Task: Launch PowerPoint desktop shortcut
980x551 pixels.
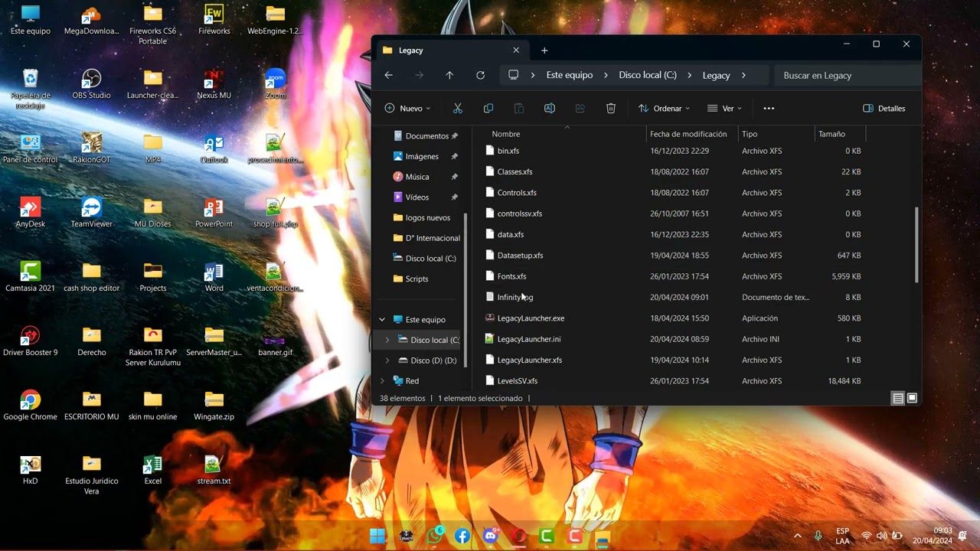Action: (x=214, y=212)
